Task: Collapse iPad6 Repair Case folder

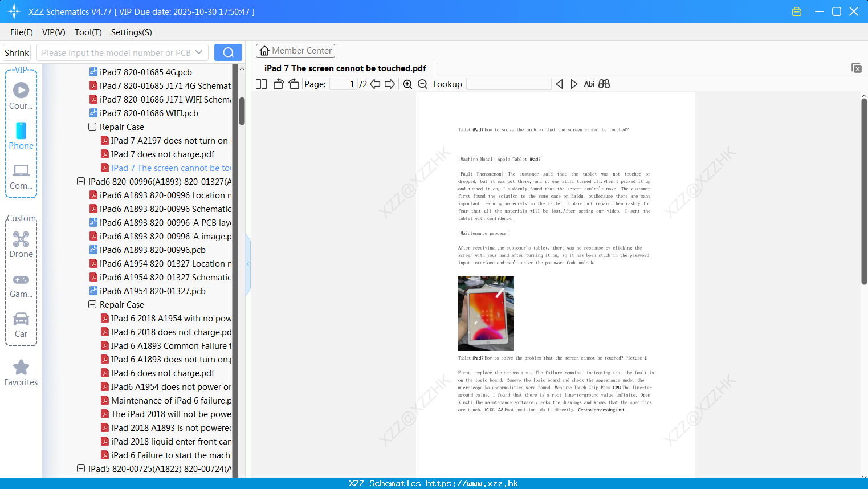Action: coord(92,304)
